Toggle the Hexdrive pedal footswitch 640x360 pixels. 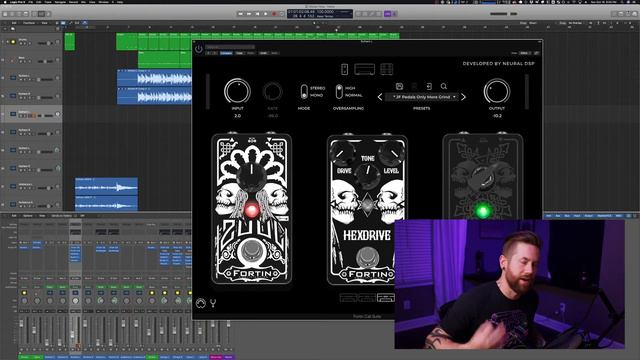click(367, 257)
